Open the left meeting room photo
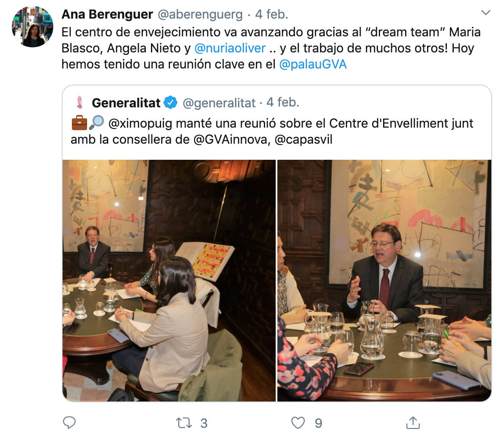Screen dimensions: 504x437 [169, 281]
